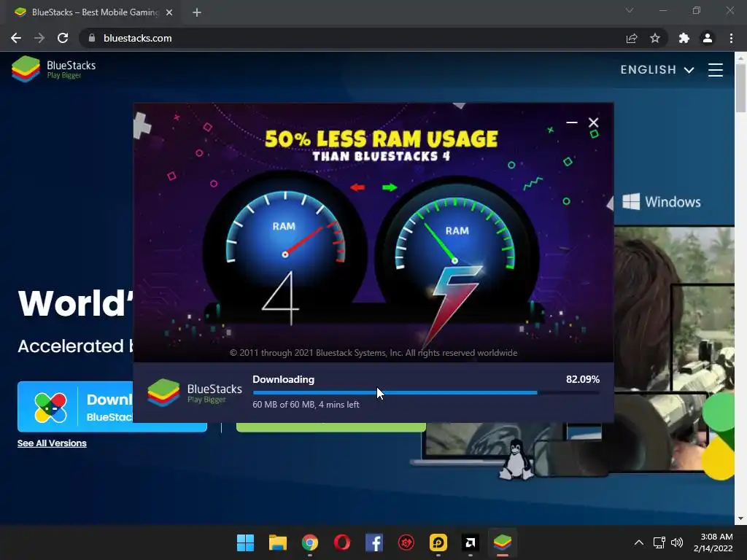Viewport: 747px width, 560px height.
Task: Click the BlueStacks installer taskbar icon
Action: pyautogui.click(x=502, y=542)
